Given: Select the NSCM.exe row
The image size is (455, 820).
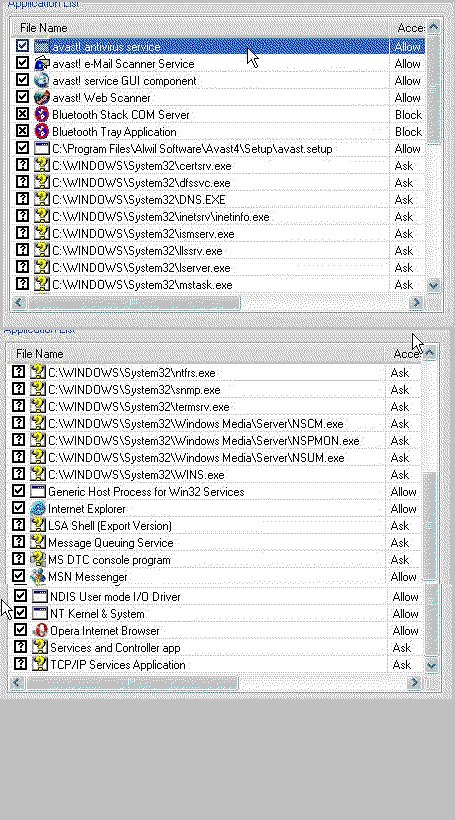Looking at the screenshot, I should pos(214,424).
